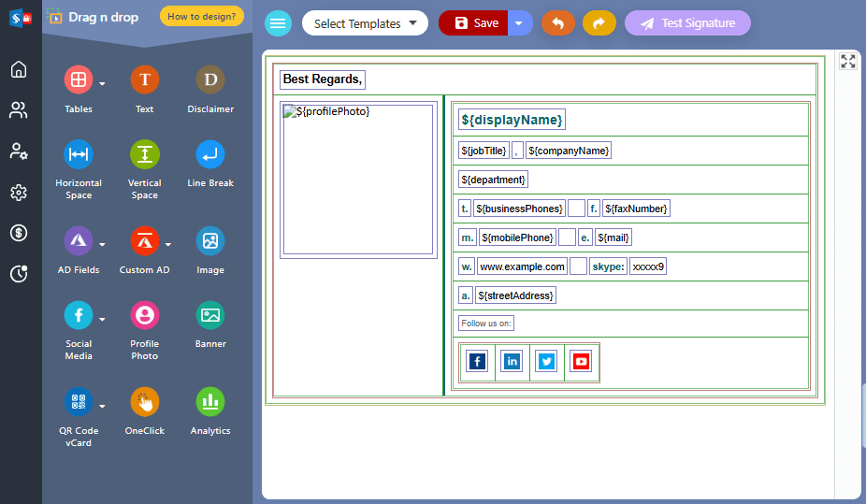Select the Social Media element icon
The width and height of the screenshot is (866, 504).
coord(79,315)
